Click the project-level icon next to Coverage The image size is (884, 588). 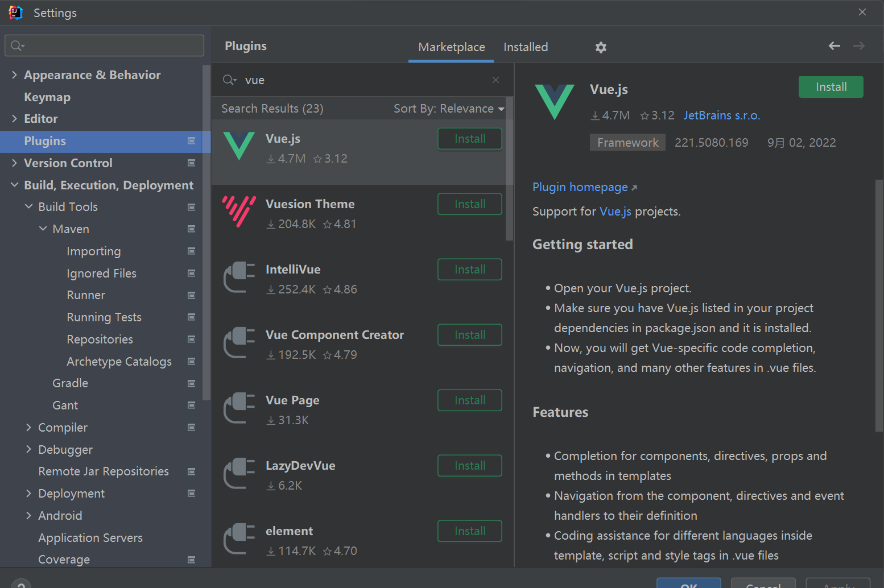(192, 560)
